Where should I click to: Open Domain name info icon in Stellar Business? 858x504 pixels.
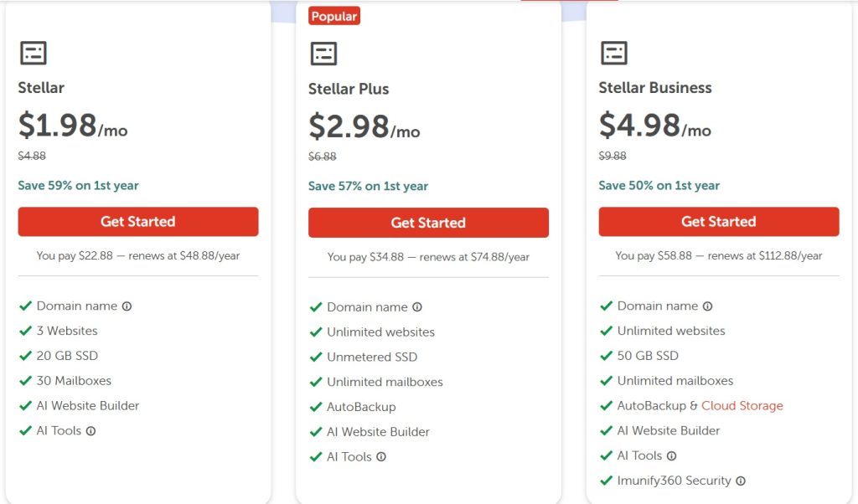coord(707,306)
